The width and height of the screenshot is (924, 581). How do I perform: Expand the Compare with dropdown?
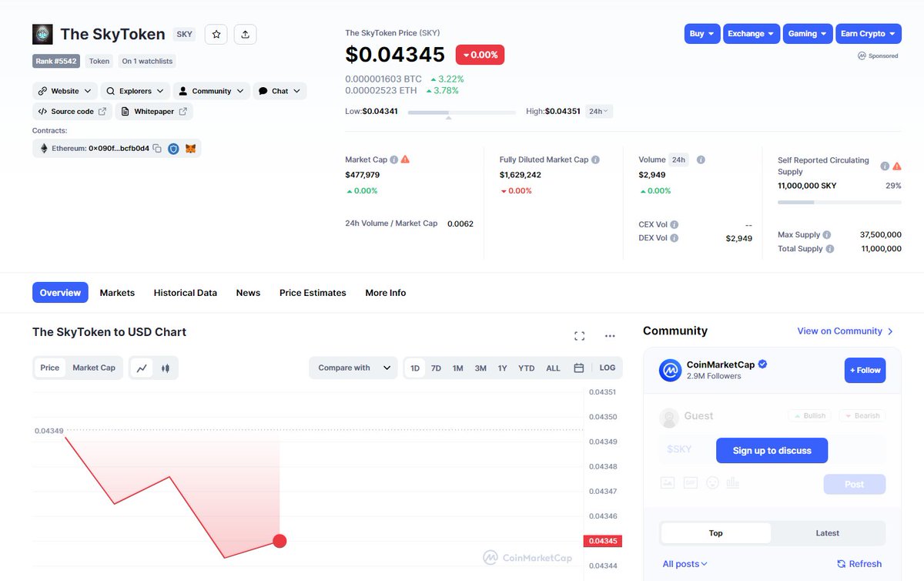pos(353,368)
